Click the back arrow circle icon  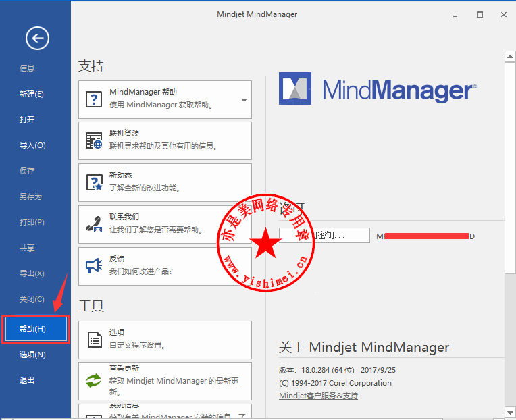(x=37, y=38)
